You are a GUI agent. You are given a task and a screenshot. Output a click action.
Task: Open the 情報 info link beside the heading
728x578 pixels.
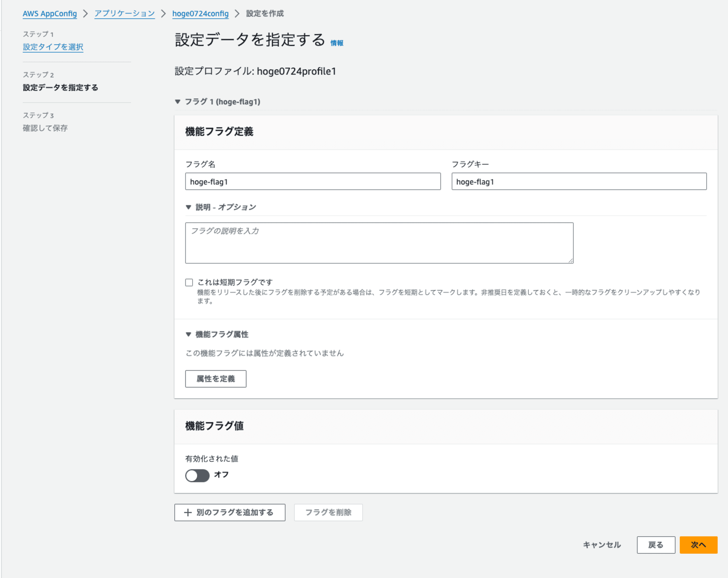pos(337,43)
